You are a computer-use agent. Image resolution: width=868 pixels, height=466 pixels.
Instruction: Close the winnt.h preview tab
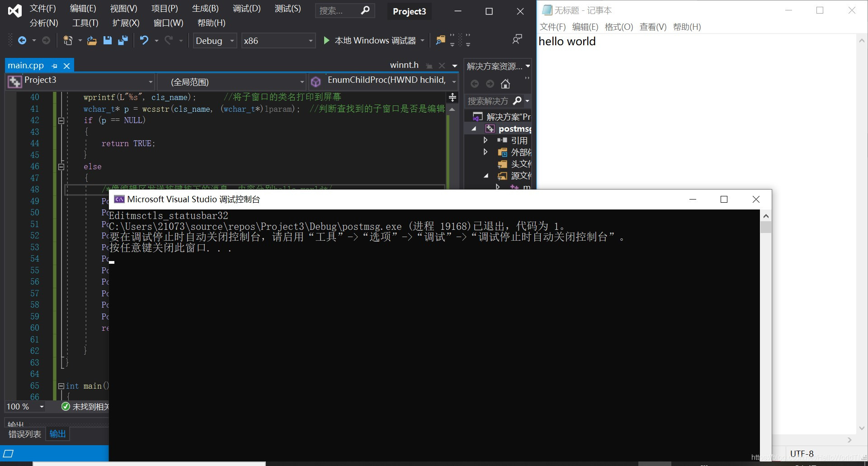pos(442,66)
